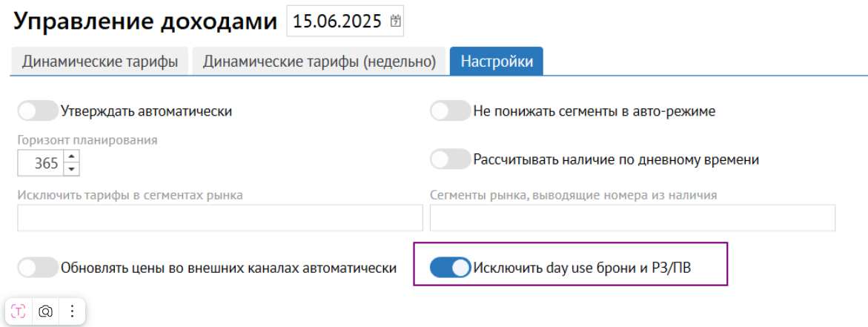Enable the Утверждать автоматически toggle
Image resolution: width=868 pixels, height=327 pixels.
(x=37, y=111)
